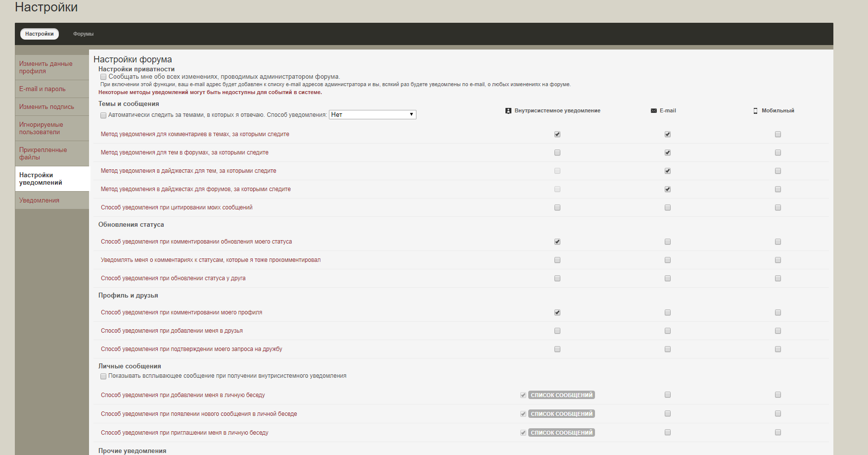The width and height of the screenshot is (868, 455).
Task: Enable mobile for friend request confirmation
Action: (x=778, y=349)
